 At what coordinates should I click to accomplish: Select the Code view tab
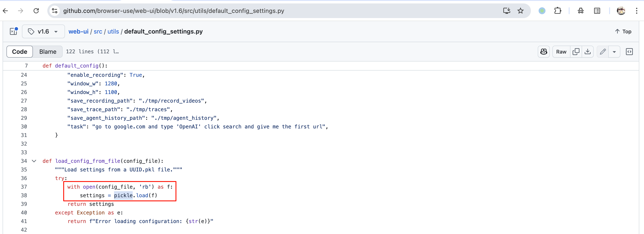20,52
